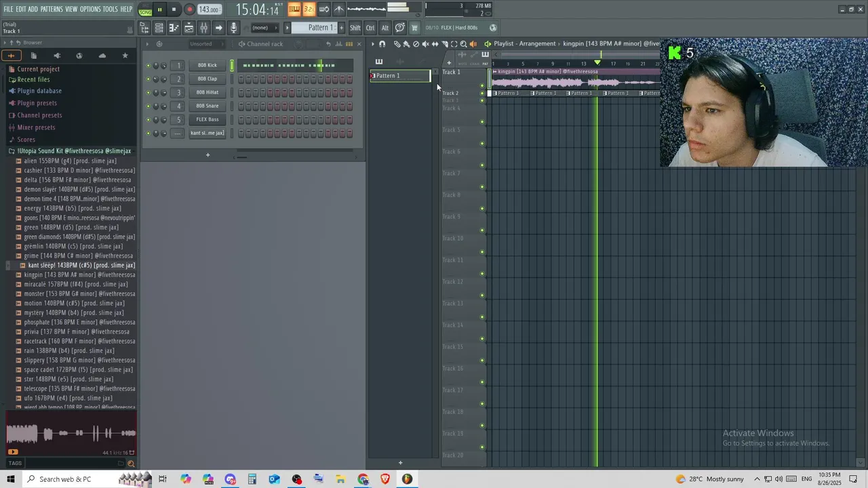Mute the 808 HiHat channel LED

point(149,93)
